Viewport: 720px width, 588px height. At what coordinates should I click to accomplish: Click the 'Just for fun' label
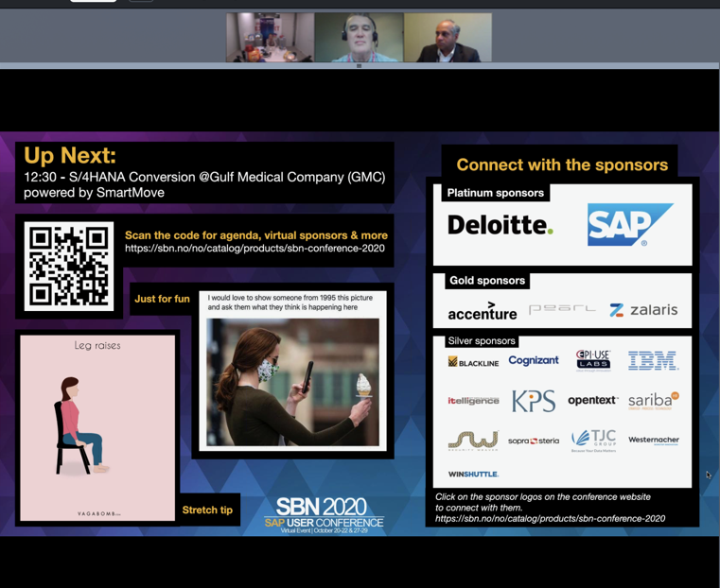click(x=162, y=299)
